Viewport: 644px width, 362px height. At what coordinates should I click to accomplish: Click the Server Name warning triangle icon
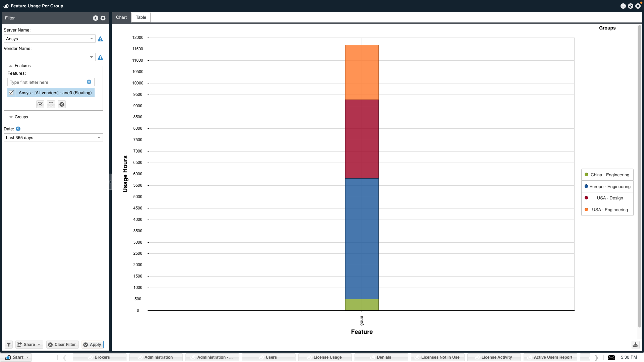click(100, 39)
